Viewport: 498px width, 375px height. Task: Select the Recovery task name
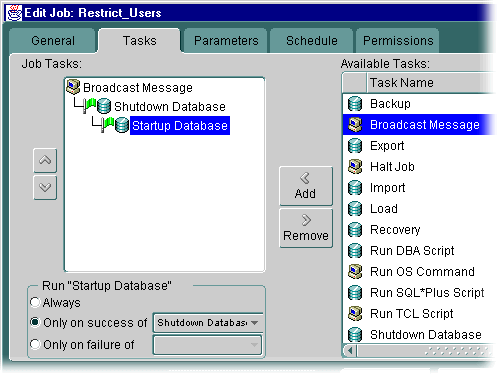point(395,230)
